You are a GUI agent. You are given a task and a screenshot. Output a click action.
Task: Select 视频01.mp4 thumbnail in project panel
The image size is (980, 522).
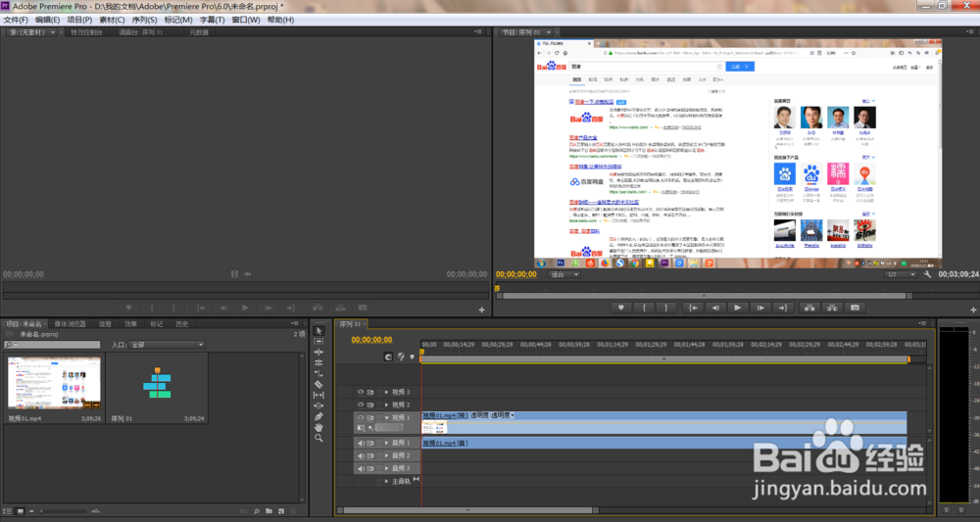(54, 383)
